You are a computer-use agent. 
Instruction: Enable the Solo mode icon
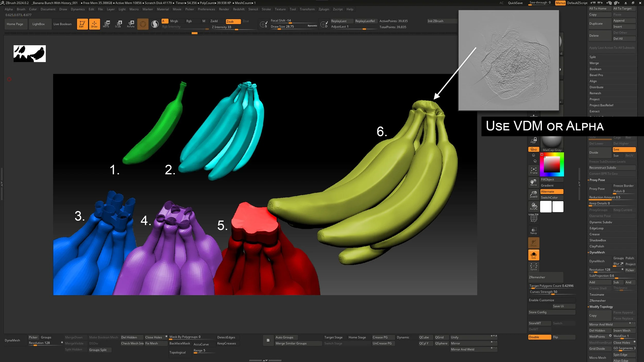pos(533,255)
